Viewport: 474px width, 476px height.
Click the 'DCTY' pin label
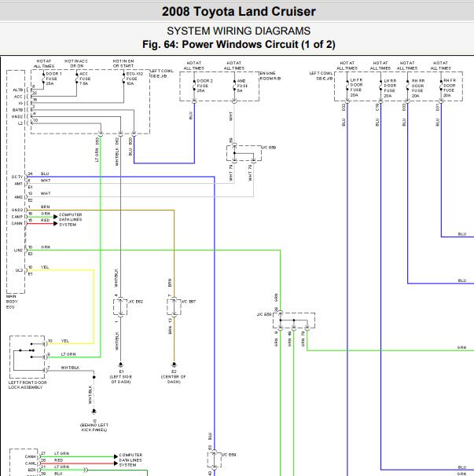tap(17, 177)
